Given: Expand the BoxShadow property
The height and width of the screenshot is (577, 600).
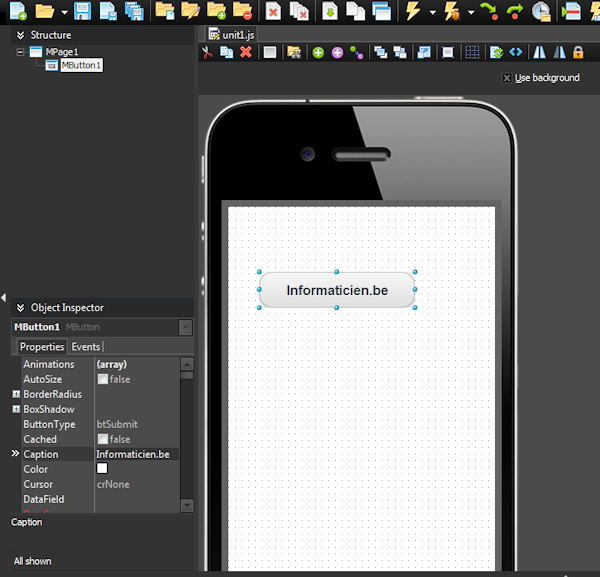Looking at the screenshot, I should click(16, 410).
